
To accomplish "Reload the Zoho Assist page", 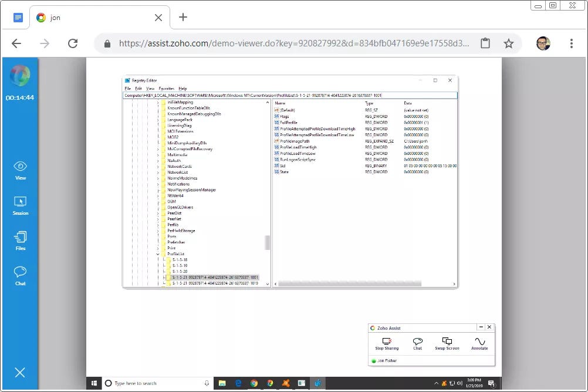I will pos(73,43).
